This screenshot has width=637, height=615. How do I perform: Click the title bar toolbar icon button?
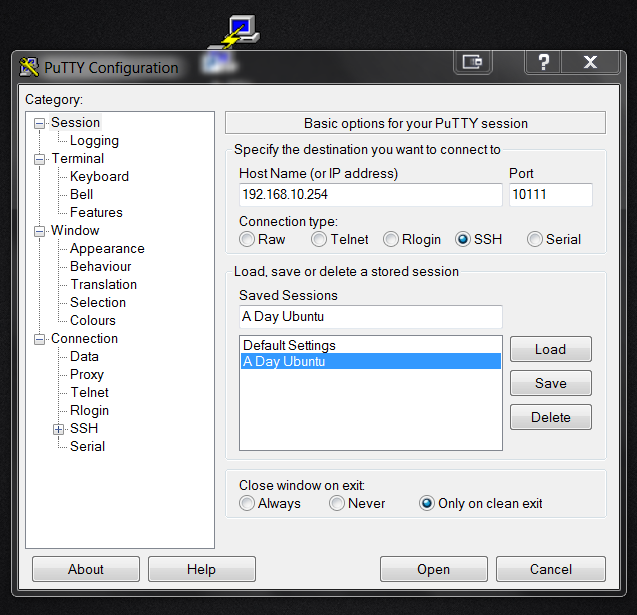point(473,62)
